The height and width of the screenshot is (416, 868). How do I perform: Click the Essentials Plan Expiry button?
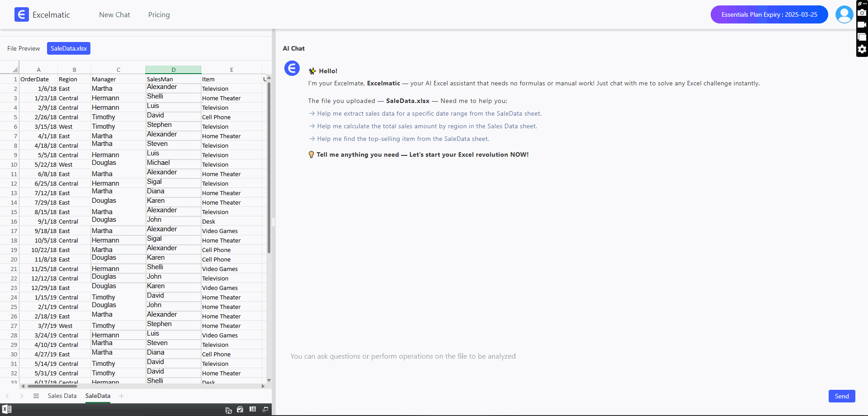[x=769, y=14]
